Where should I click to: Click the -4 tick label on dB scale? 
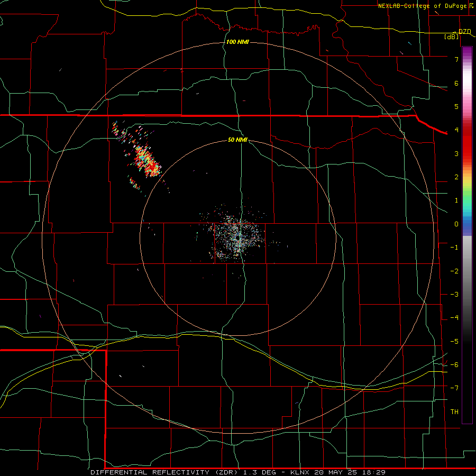454,318
